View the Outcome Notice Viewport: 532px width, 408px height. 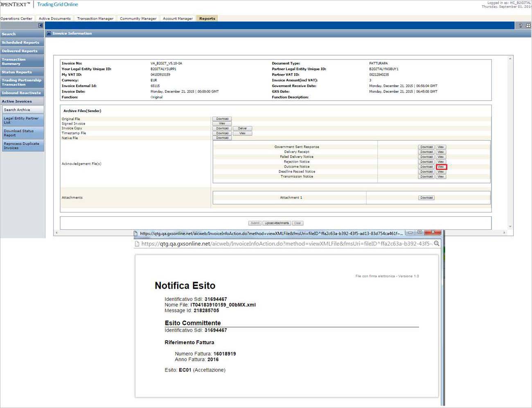pyautogui.click(x=441, y=167)
